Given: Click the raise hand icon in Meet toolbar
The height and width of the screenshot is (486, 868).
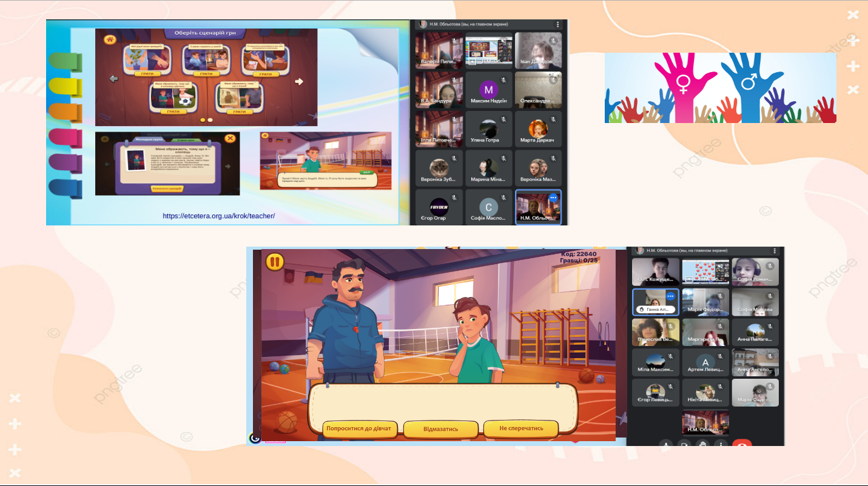Looking at the screenshot, I should pos(703,443).
